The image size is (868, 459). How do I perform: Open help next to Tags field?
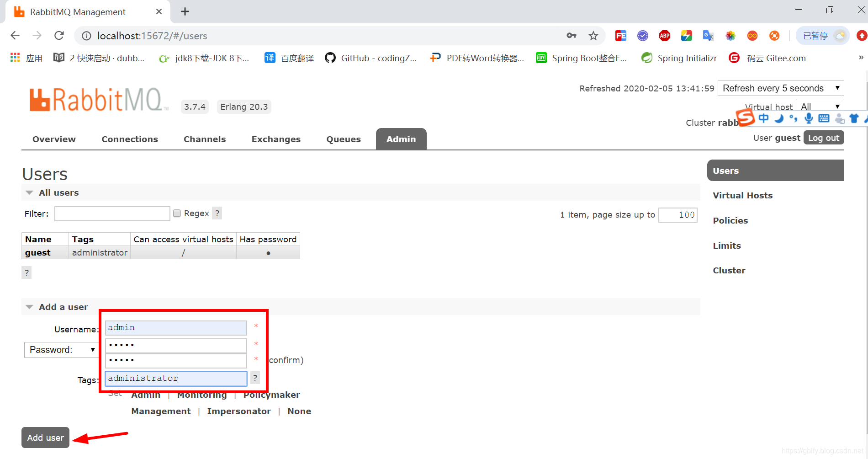tap(255, 378)
